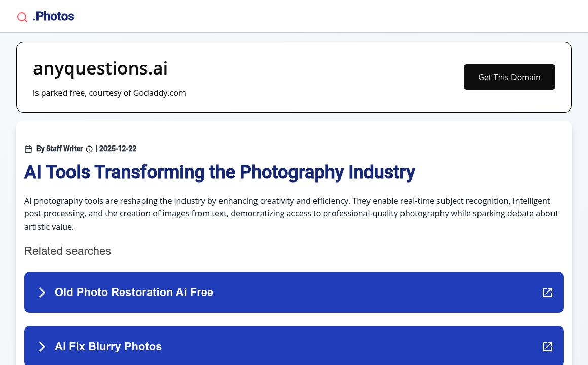This screenshot has width=588, height=365.
Task: Click the By Staff Writer byline
Action: (x=59, y=149)
